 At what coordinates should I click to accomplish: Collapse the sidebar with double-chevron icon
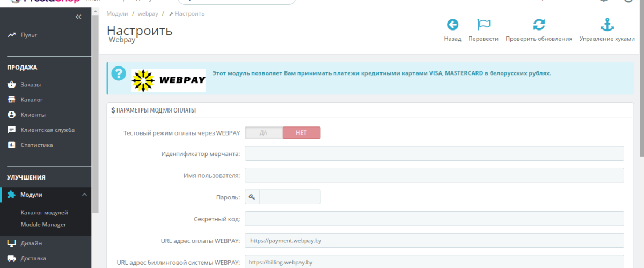78,17
